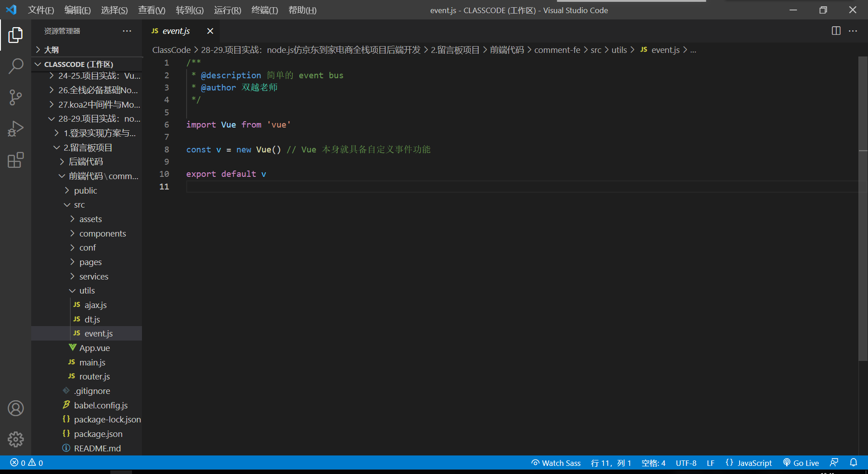Open Explorer panel more actions ellipsis
The height and width of the screenshot is (474, 868).
127,31
